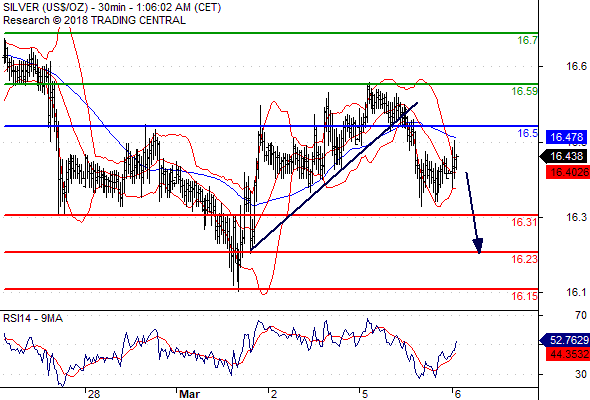Image resolution: width=590 pixels, height=400 pixels.
Task: Click the SILVER (US$/OZ) chart title
Action: pyautogui.click(x=46, y=7)
